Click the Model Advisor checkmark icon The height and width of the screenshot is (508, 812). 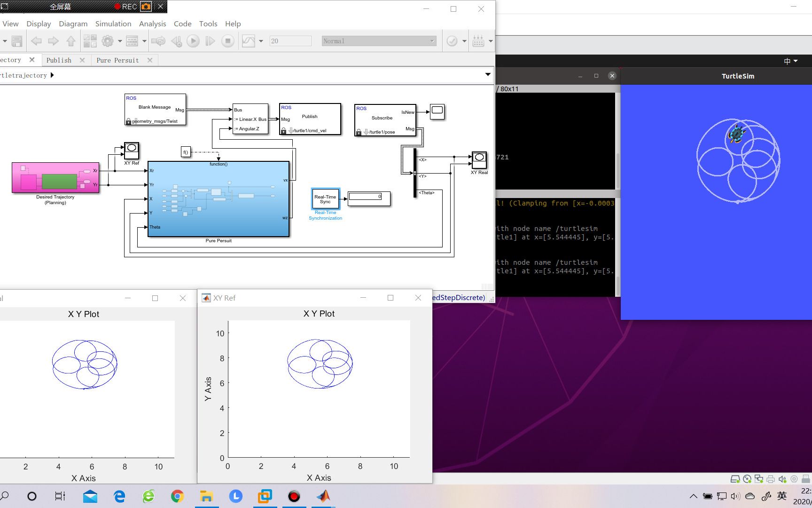tap(452, 41)
